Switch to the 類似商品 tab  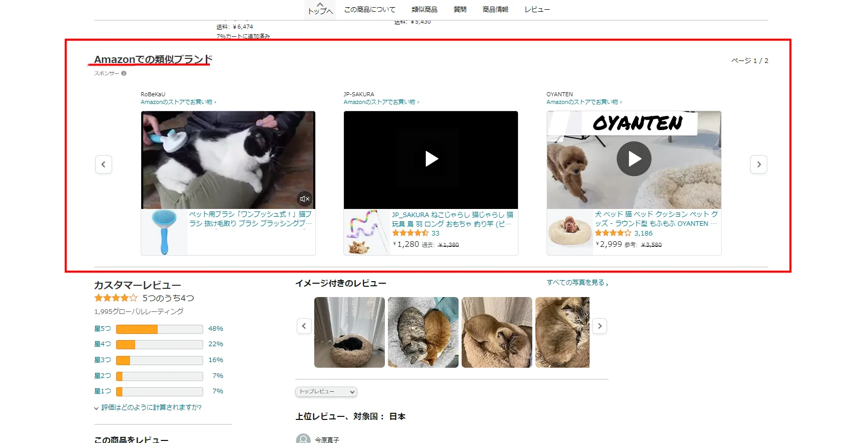pos(424,9)
